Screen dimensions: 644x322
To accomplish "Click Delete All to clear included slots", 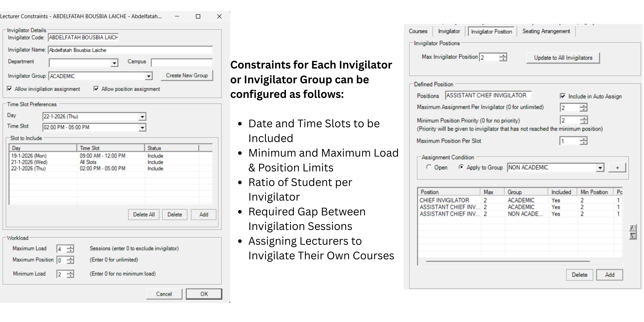I will pos(144,214).
